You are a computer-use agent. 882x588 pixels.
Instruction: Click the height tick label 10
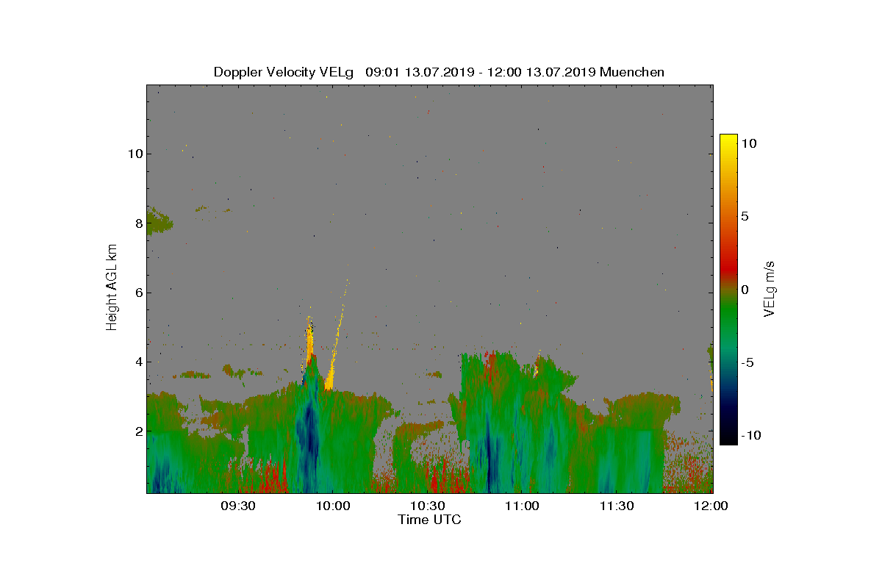coord(135,154)
